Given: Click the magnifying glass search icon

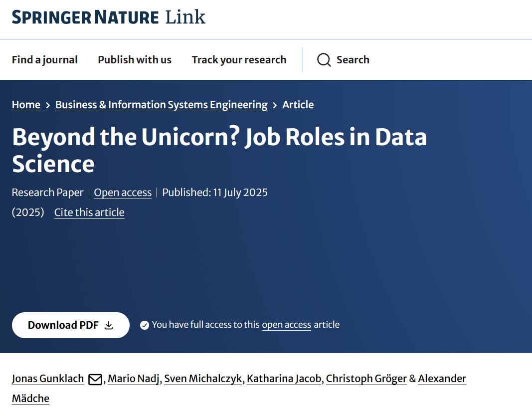Looking at the screenshot, I should coord(324,60).
